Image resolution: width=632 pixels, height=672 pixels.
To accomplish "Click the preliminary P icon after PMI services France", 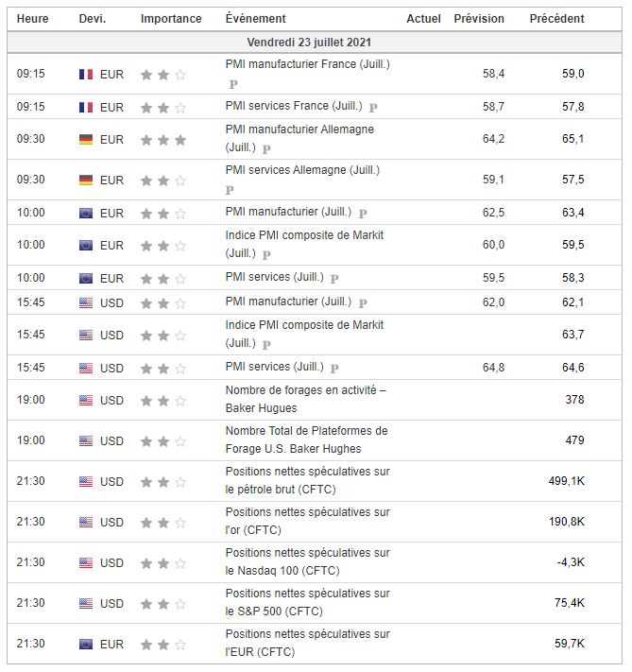I will pyautogui.click(x=373, y=108).
